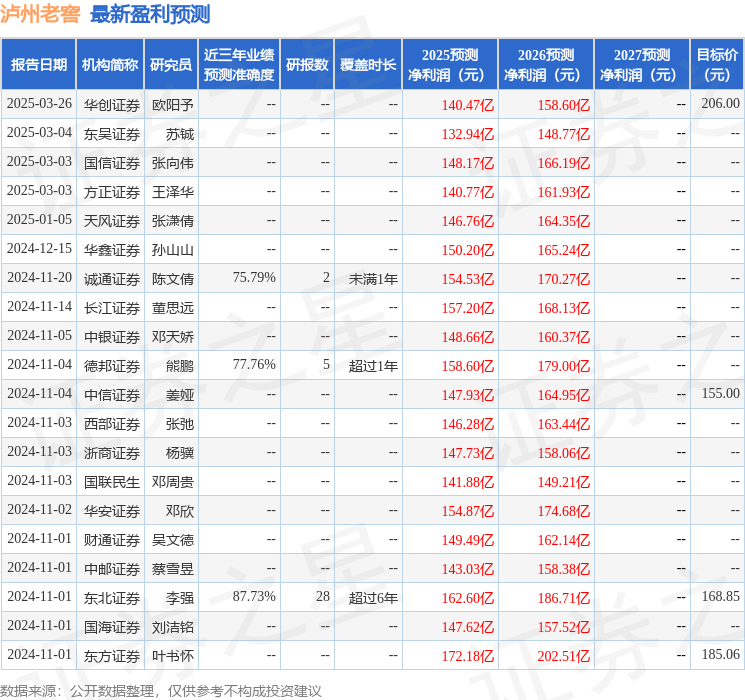Click 东北证券 institution name
This screenshot has width=745, height=700.
(x=112, y=597)
